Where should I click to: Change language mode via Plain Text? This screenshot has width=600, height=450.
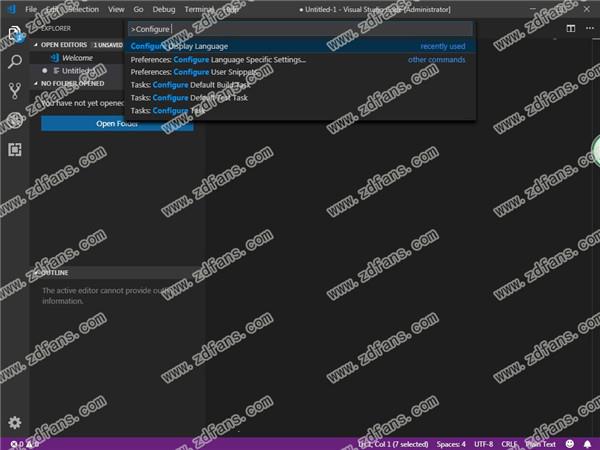pos(540,444)
